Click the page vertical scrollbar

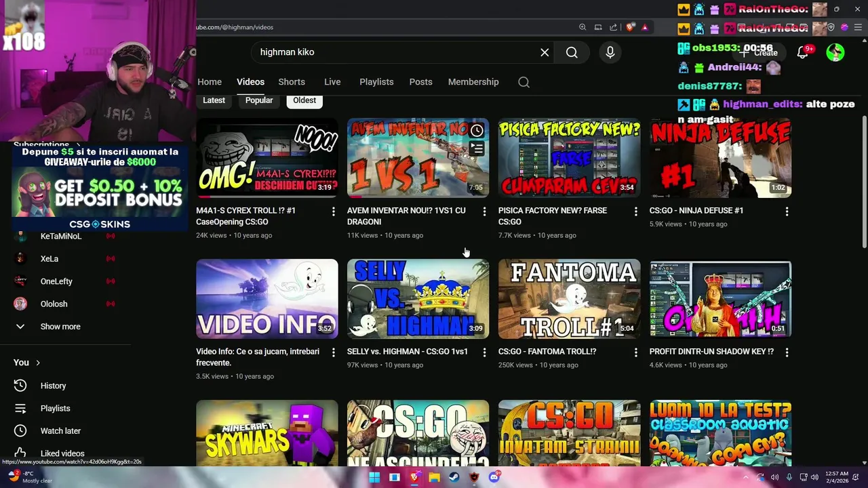tap(864, 182)
